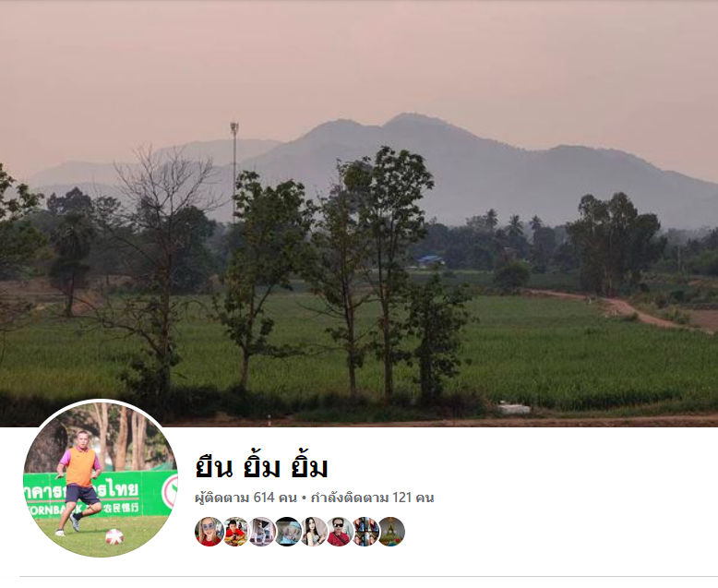Open the blurry avatar with black border

tap(288, 532)
